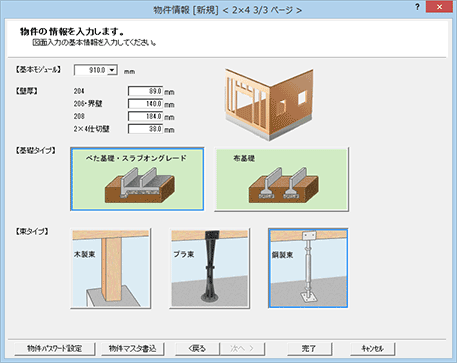
Task: Choose the 鋼製束 post type
Action: [x=308, y=268]
